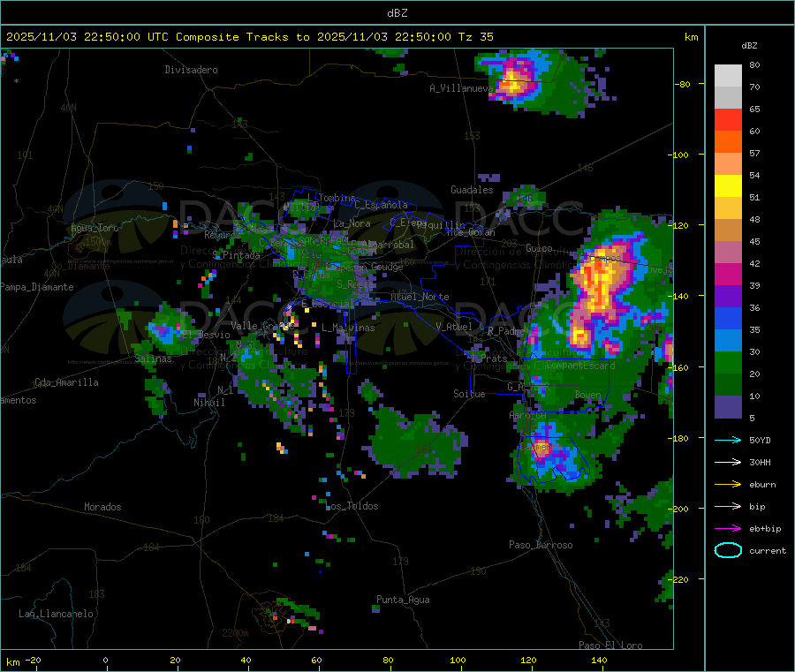Select the magenta 39-42 dBZ legend swatch
The width and height of the screenshot is (795, 672).
coord(728,274)
